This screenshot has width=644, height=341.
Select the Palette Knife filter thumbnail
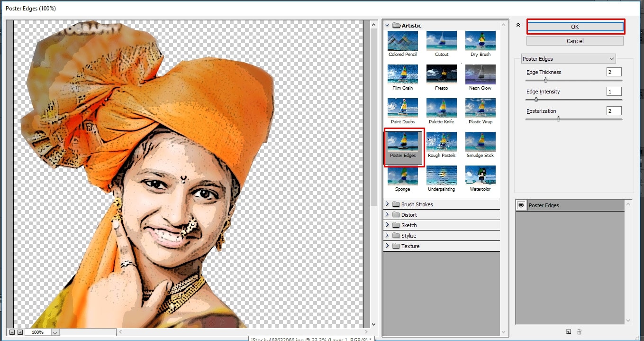[442, 109]
